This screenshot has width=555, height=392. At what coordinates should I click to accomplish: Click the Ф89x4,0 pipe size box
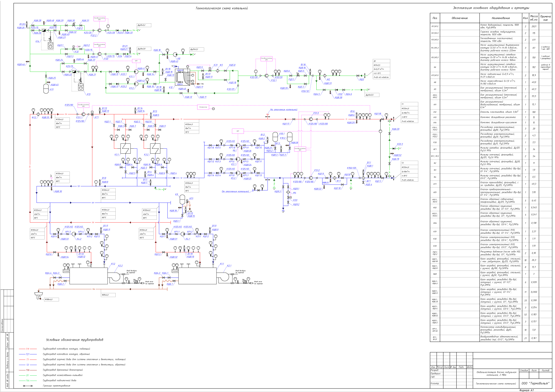click(x=108, y=295)
